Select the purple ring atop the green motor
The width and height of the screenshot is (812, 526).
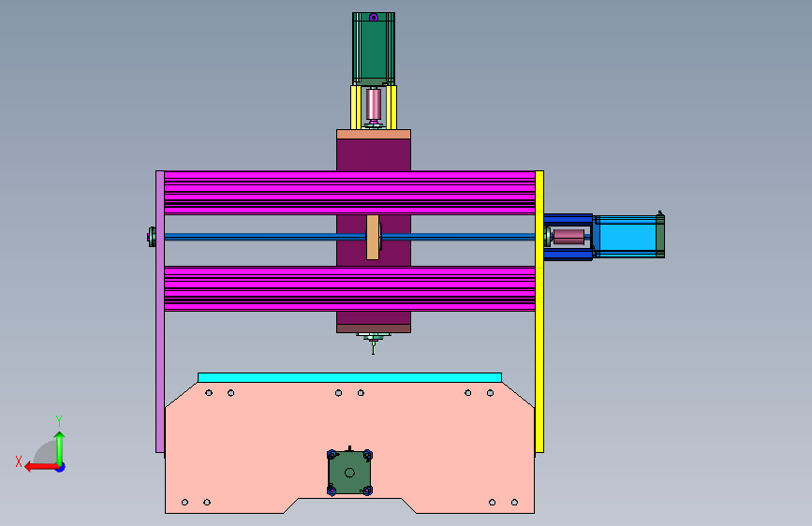coord(374,18)
